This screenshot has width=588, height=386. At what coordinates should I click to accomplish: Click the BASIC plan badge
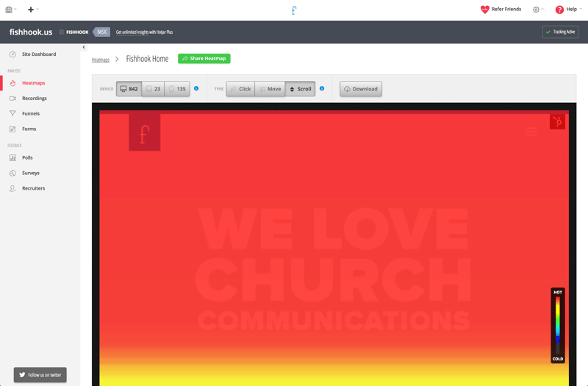coord(101,32)
